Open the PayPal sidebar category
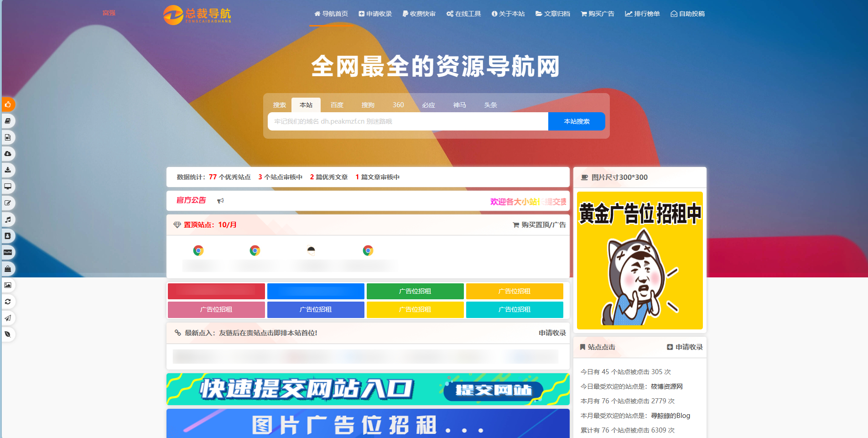The height and width of the screenshot is (438, 868). (x=8, y=252)
